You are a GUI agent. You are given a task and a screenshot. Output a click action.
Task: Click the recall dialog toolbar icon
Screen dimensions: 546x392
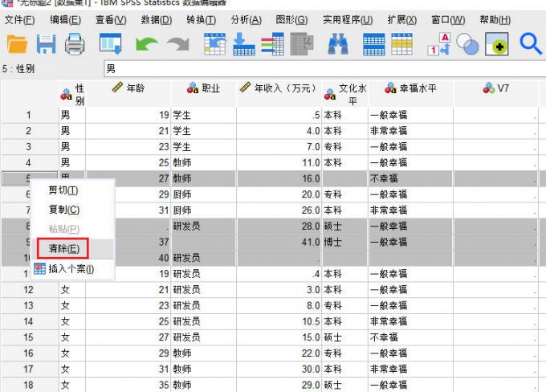tap(110, 44)
